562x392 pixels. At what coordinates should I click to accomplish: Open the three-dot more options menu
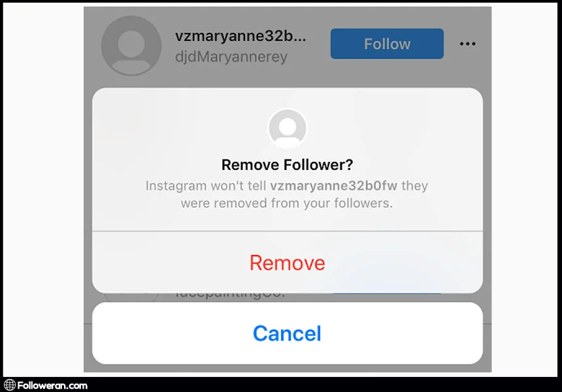(x=467, y=44)
